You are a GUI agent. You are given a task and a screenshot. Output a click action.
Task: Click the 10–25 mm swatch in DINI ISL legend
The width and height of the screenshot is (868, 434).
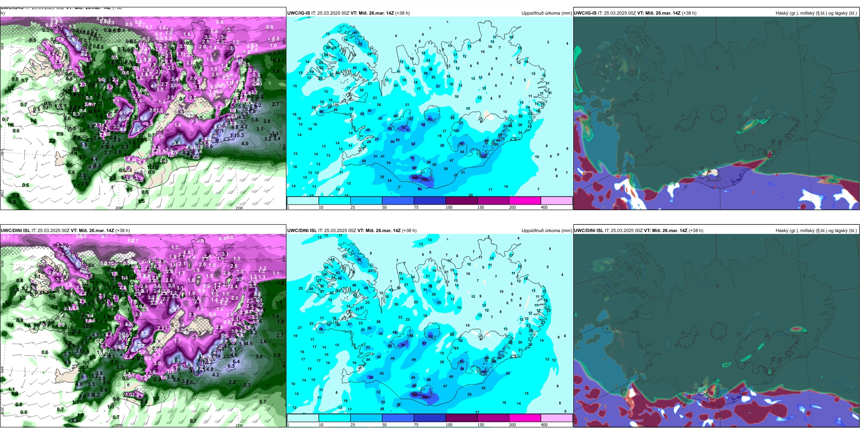[x=334, y=418]
